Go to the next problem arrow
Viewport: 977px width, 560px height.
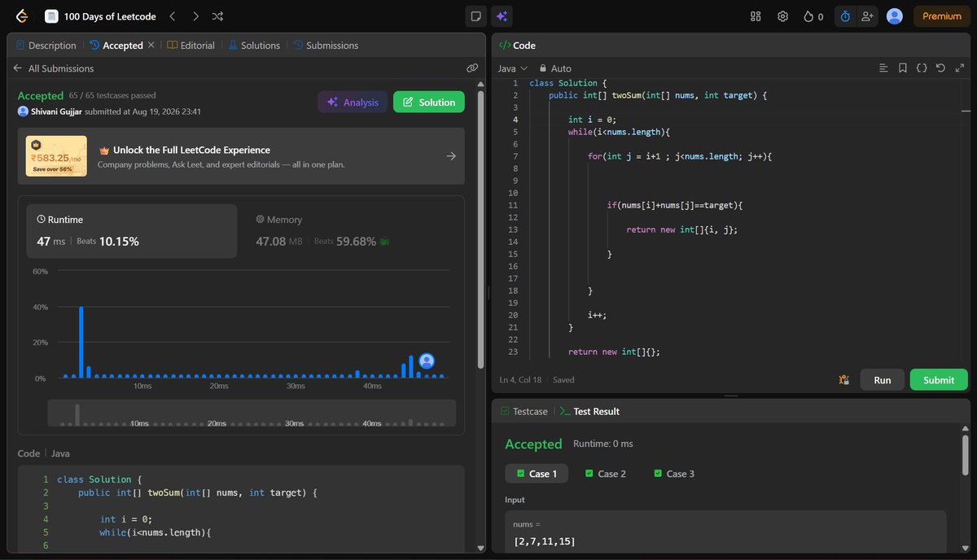(x=195, y=16)
